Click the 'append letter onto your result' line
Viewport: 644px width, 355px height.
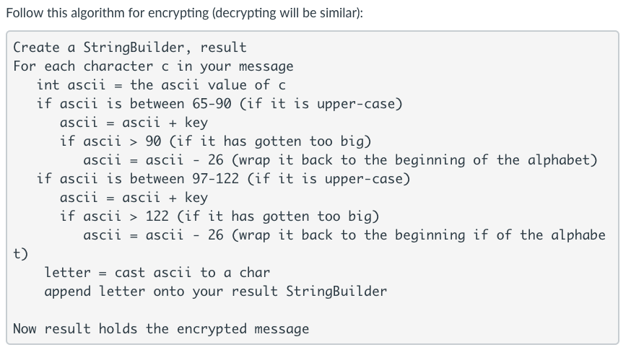216,292
